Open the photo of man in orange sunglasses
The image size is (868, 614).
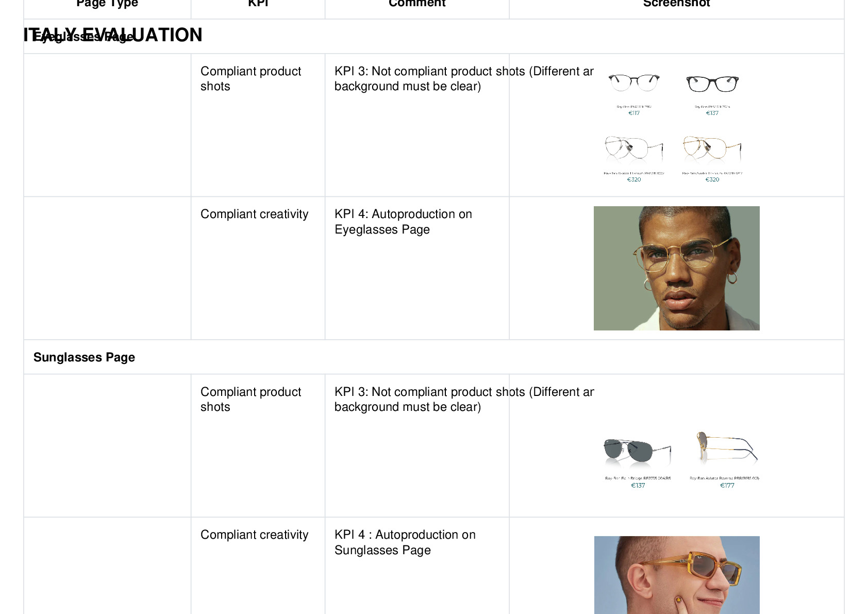point(676,575)
